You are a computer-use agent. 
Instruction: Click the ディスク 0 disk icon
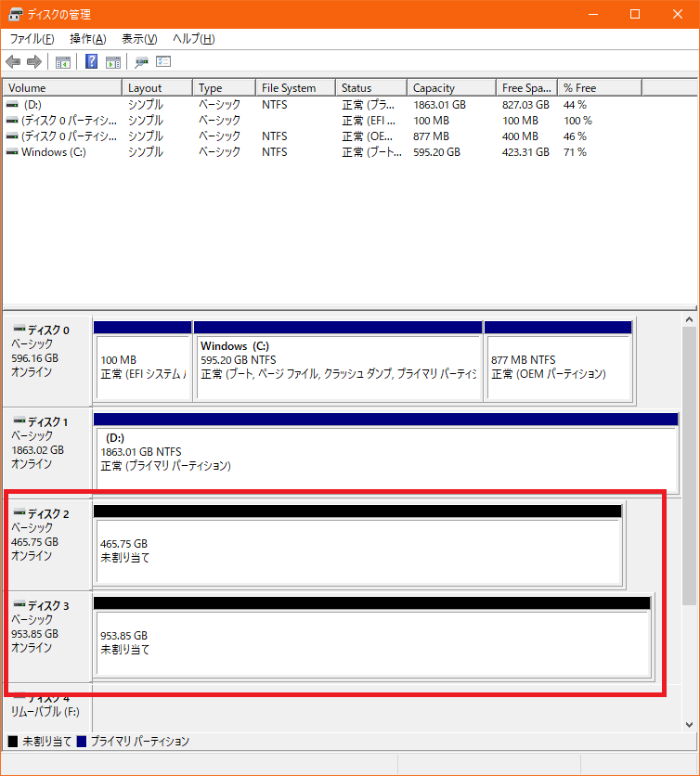pos(19,329)
